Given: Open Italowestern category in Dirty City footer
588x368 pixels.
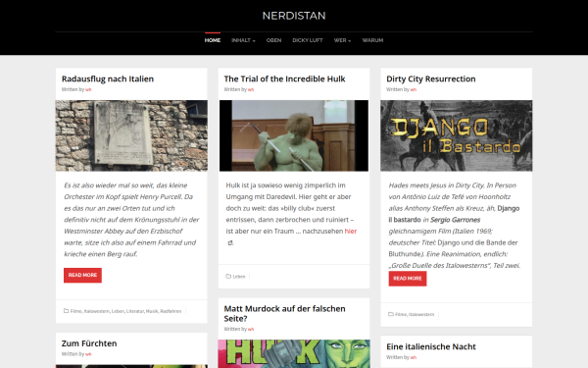Looking at the screenshot, I should point(421,314).
